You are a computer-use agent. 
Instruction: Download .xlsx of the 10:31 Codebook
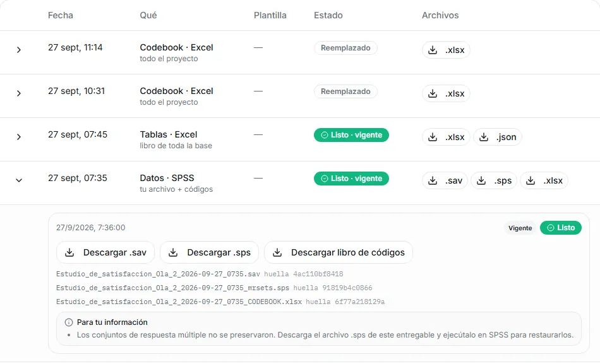click(x=446, y=93)
